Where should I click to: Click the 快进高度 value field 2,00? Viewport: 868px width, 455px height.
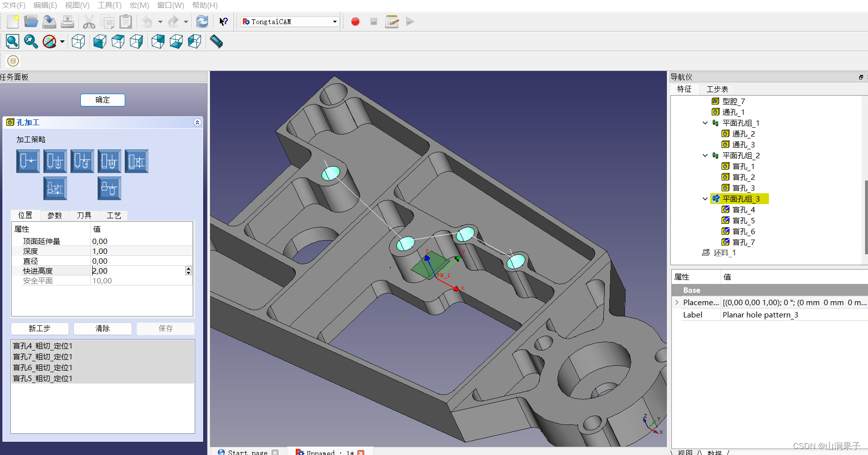(137, 271)
